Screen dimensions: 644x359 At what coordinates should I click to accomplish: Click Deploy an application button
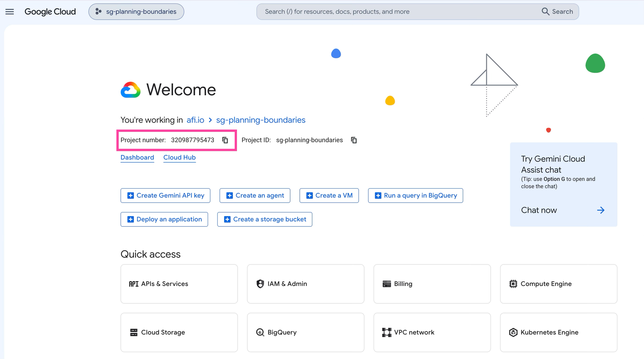(x=164, y=219)
